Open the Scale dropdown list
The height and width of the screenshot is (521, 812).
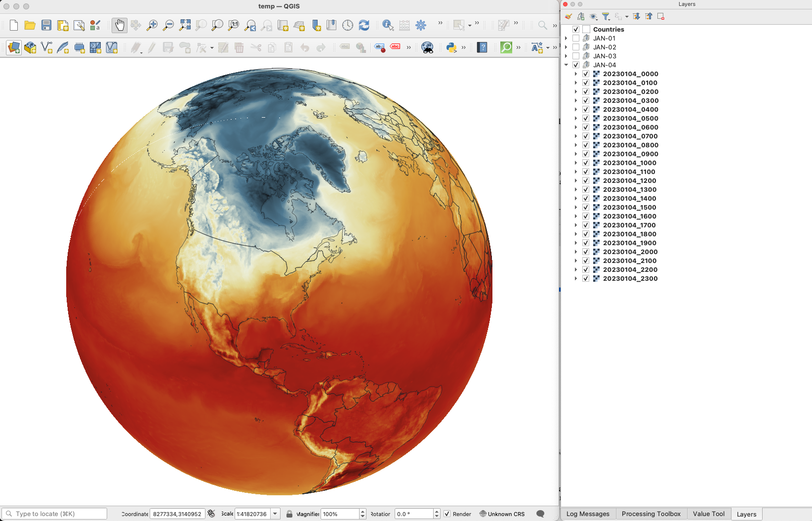click(x=276, y=514)
